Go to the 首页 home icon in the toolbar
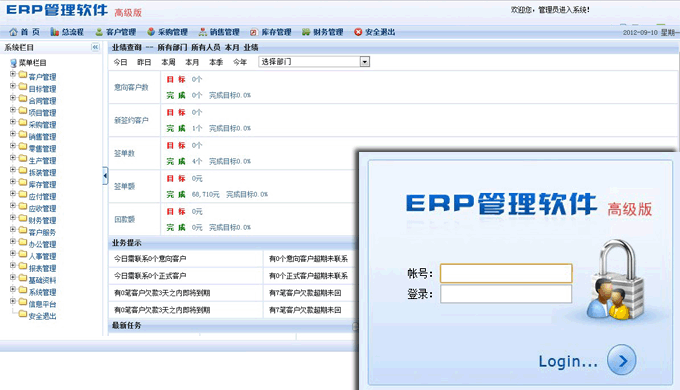 coord(13,32)
